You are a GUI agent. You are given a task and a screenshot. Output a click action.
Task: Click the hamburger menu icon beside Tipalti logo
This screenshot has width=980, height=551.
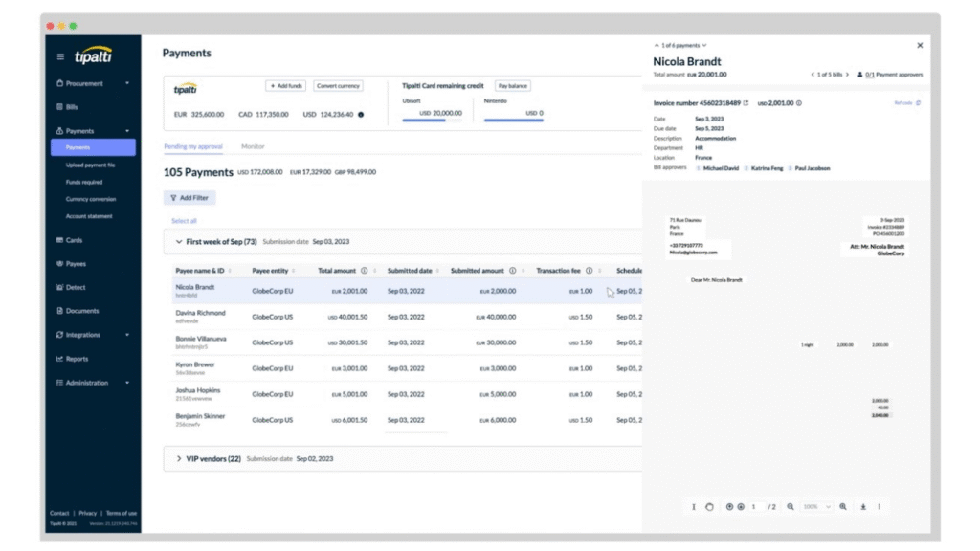pos(61,56)
